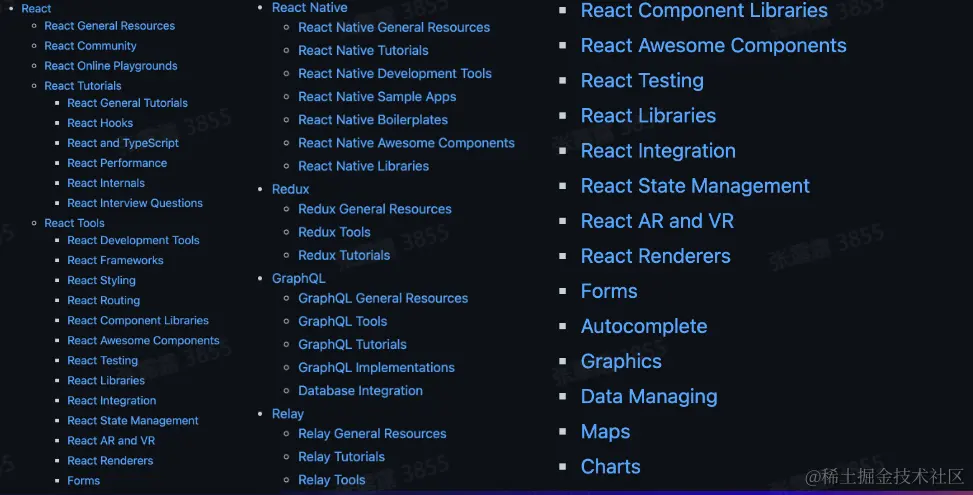Go to the Autocomplete section link
The image size is (973, 495).
click(x=644, y=326)
